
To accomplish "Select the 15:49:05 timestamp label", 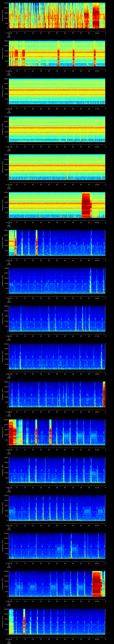I will coord(9,450).
